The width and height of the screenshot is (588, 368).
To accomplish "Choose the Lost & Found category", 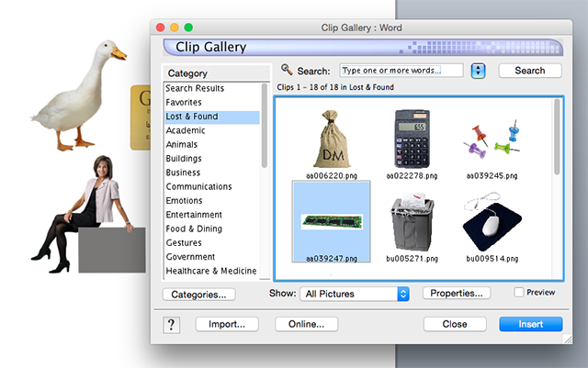I will [x=212, y=117].
